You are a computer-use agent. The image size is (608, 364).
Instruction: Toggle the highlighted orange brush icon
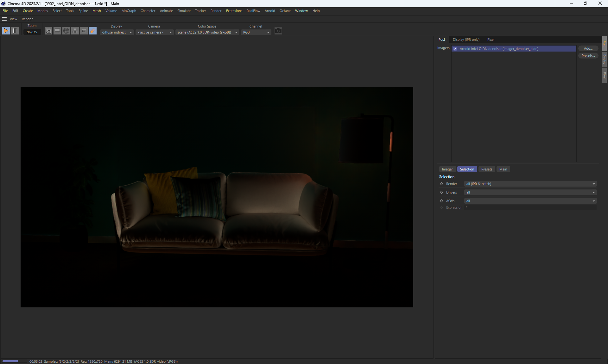point(93,31)
